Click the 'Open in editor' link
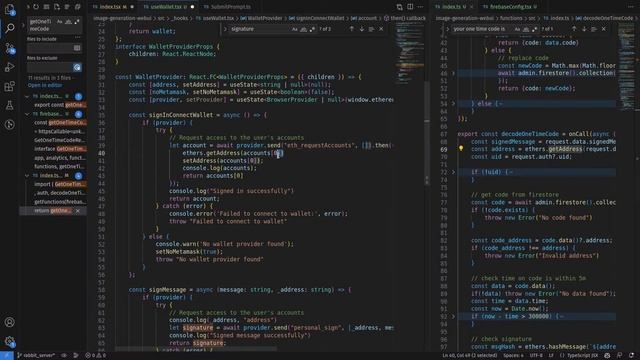Viewport: 640px width, 360px height. pyautogui.click(x=45, y=85)
